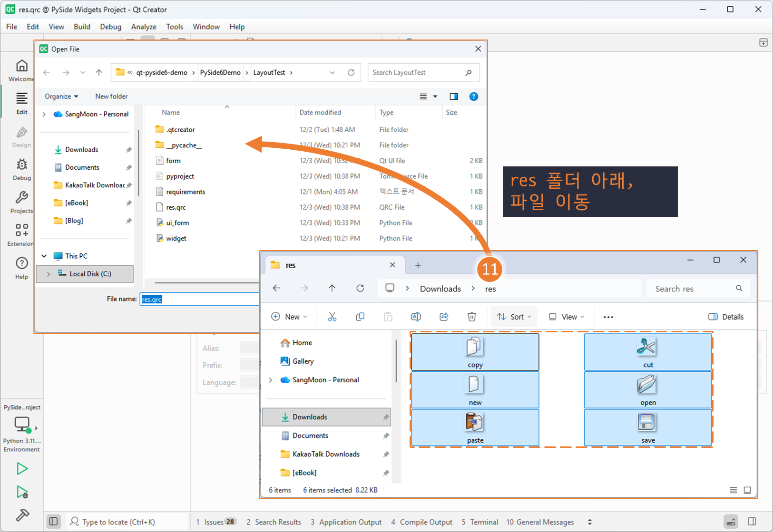This screenshot has height=532, width=773.
Task: Open Extensions mode in sidebar
Action: coord(22,235)
